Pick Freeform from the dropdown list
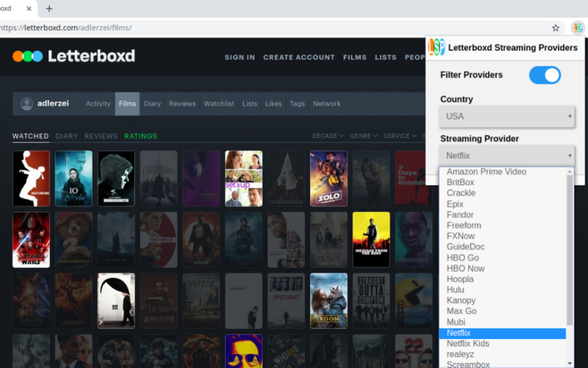588x368 pixels. [x=503, y=225]
